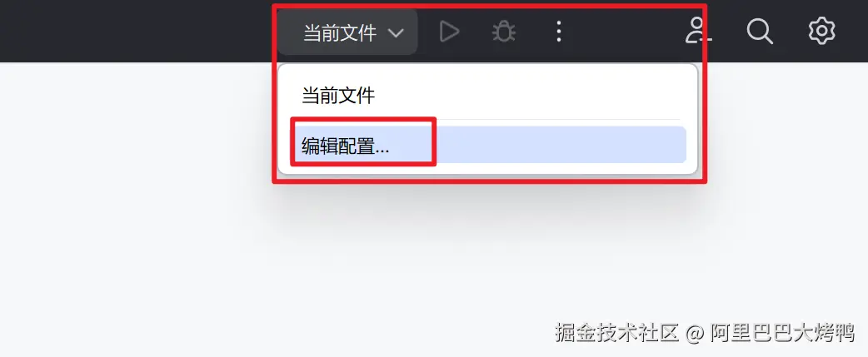Choose the 编辑配置... menu entry

(488, 145)
